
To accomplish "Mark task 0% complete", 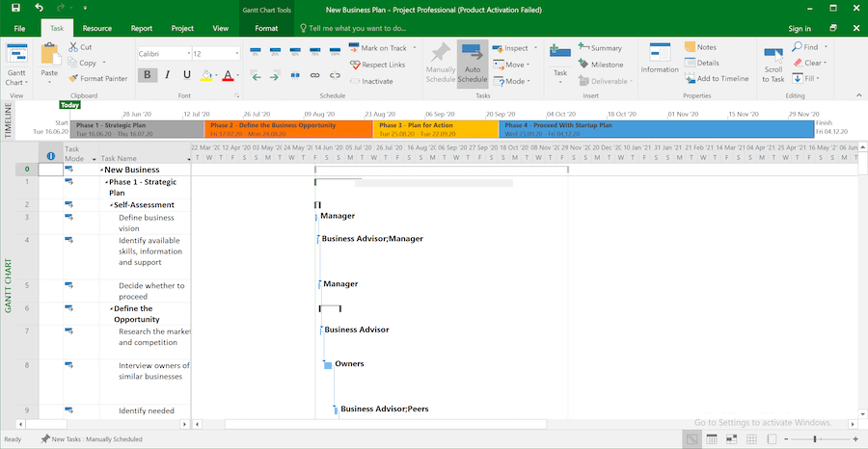I will tap(256, 51).
